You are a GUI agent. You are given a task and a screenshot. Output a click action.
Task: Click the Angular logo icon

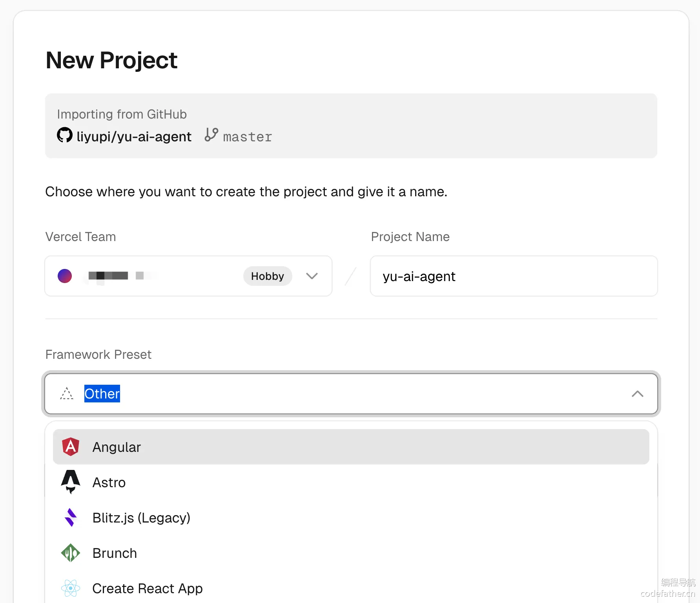click(71, 447)
